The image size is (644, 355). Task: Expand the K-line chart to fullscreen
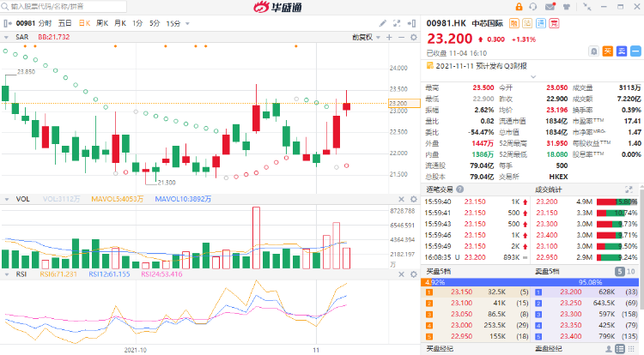click(397, 23)
